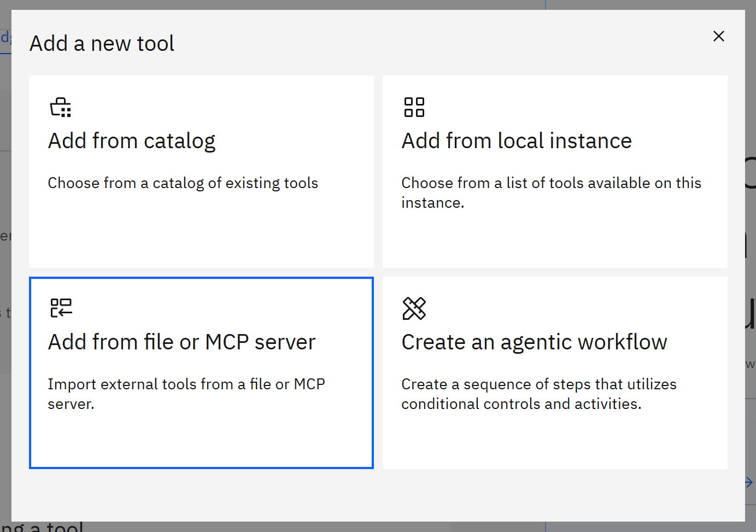Click the Add a new tool dialog title
756x532 pixels.
(x=102, y=43)
